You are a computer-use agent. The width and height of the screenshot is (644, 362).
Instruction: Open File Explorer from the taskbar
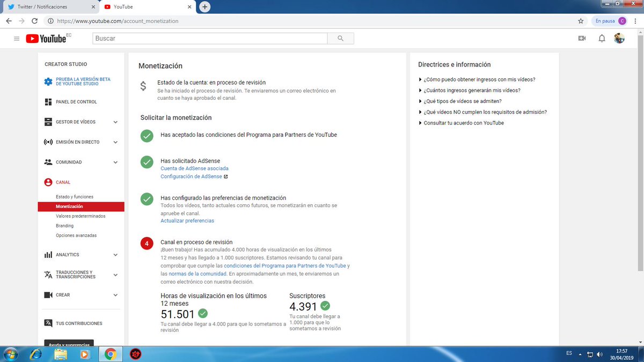pos(61,354)
